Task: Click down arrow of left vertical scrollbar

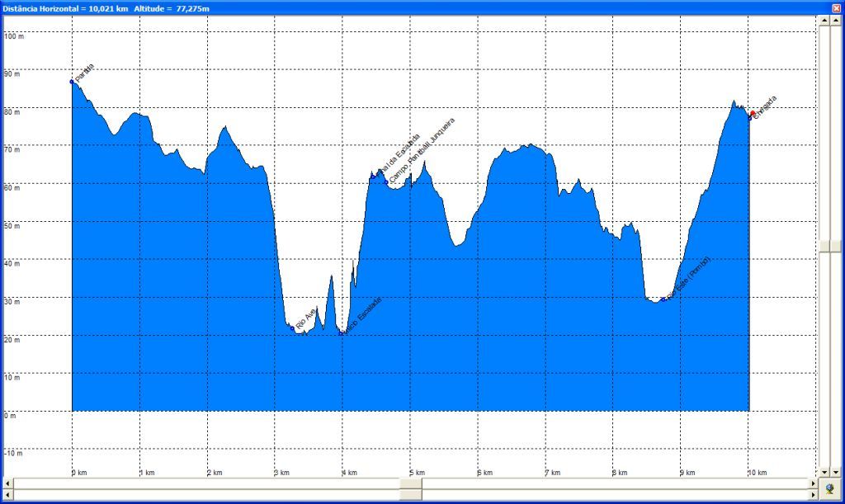Action: [x=824, y=472]
